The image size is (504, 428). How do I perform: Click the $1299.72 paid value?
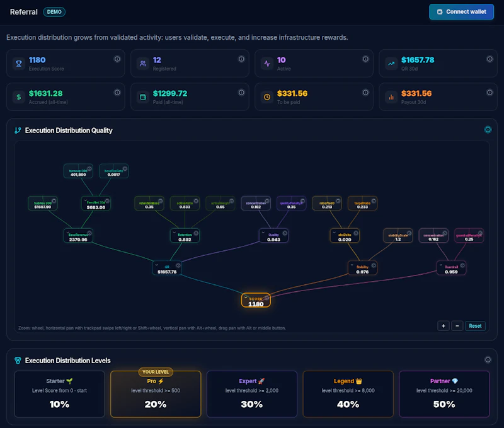[x=170, y=93]
